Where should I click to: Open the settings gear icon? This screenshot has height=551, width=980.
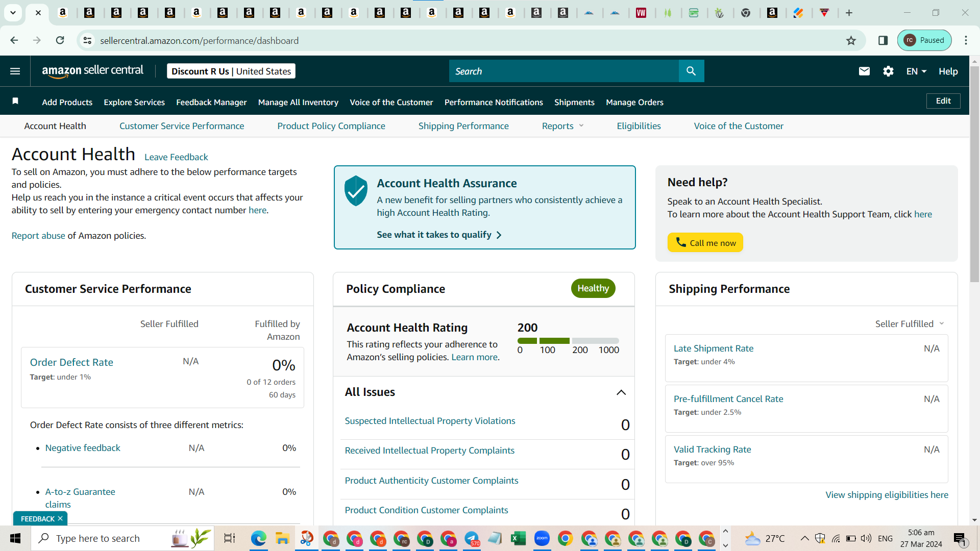pos(888,71)
